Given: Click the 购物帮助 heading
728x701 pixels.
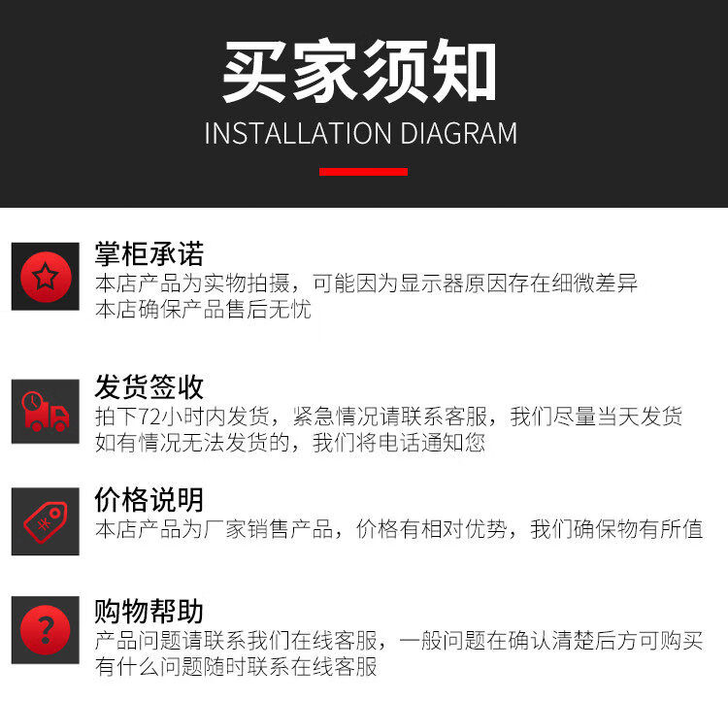Looking at the screenshot, I should 149,612.
